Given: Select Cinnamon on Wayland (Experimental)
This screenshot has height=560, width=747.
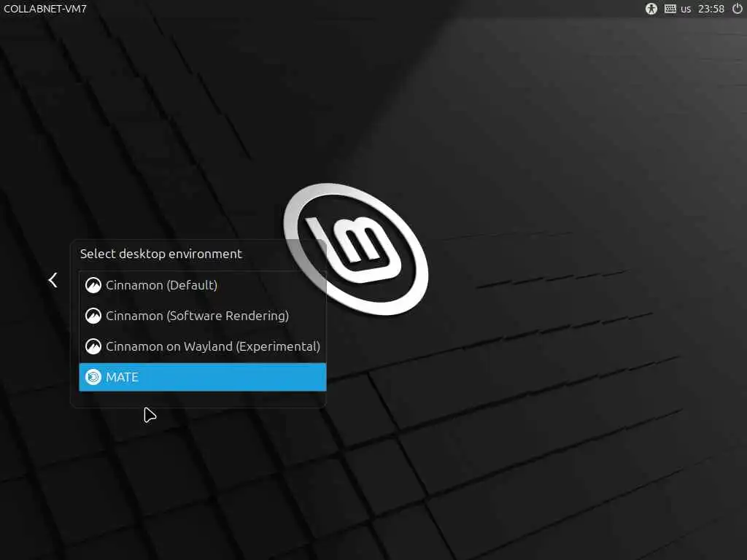Looking at the screenshot, I should coord(203,346).
